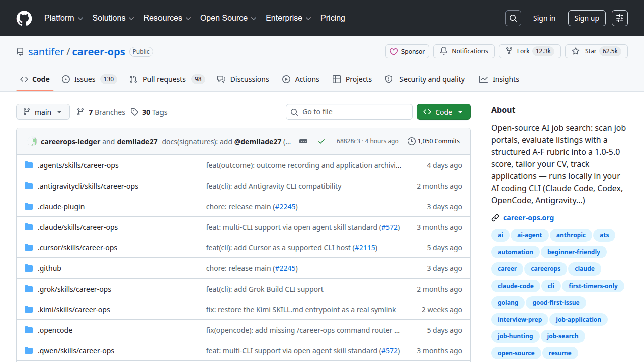Switch to the Projects tab
The height and width of the screenshot is (362, 644).
point(352,79)
